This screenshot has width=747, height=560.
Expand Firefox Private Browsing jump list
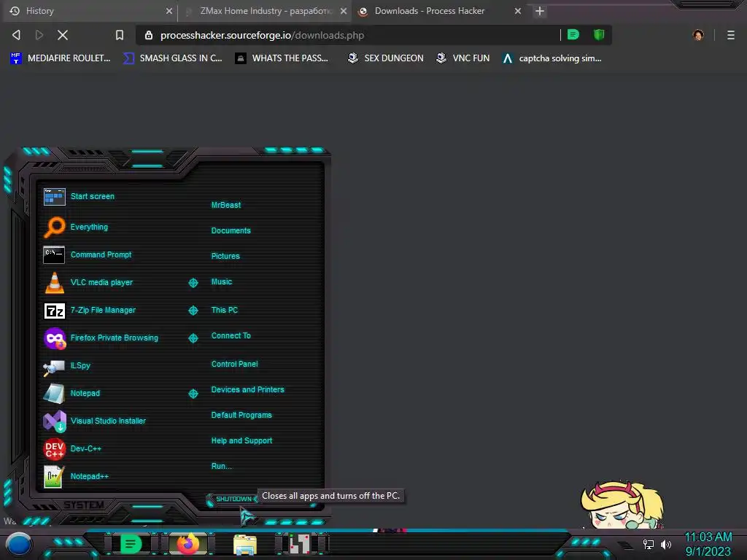coord(193,338)
